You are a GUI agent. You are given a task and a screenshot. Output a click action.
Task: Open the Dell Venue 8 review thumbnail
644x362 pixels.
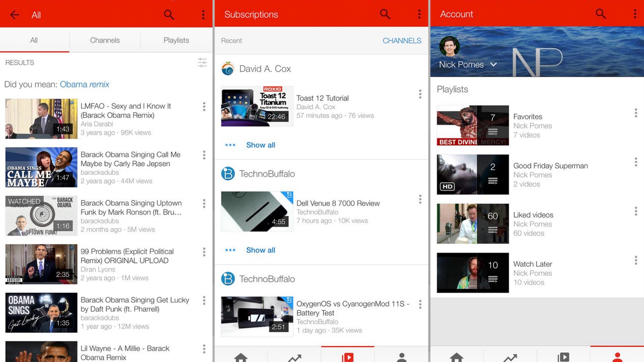pyautogui.click(x=257, y=212)
